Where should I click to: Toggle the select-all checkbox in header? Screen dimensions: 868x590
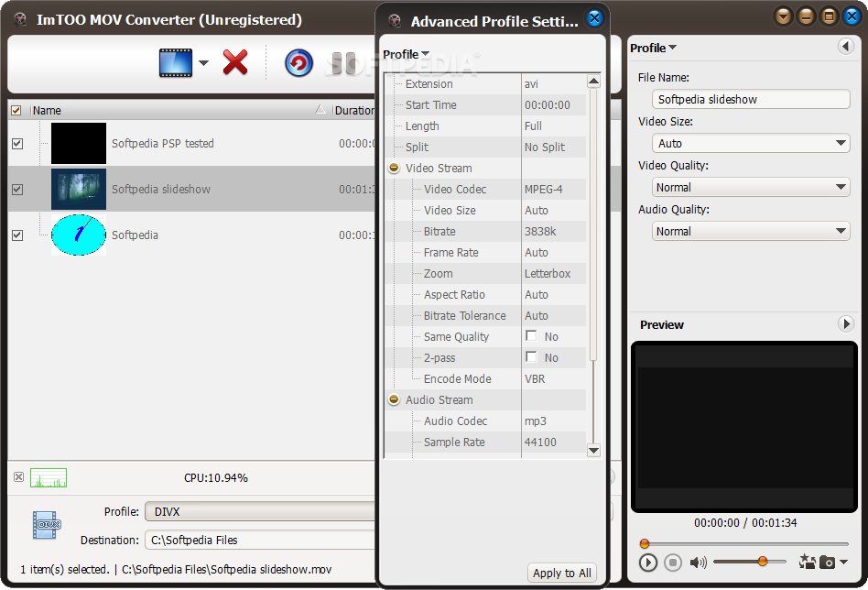16,110
